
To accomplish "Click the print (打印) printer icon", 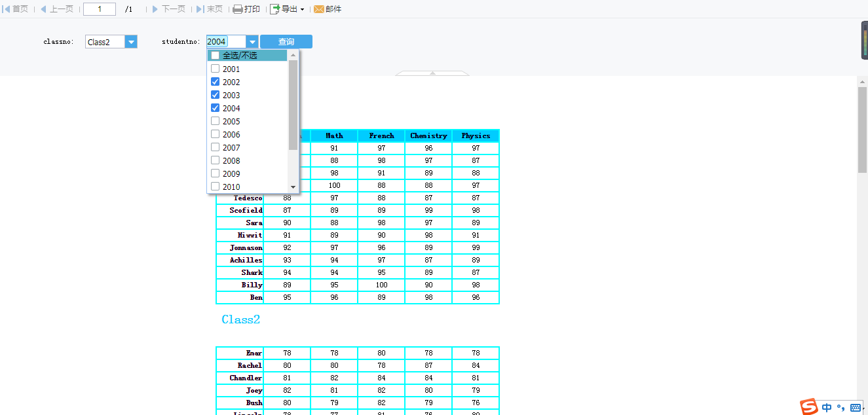I will [x=238, y=9].
